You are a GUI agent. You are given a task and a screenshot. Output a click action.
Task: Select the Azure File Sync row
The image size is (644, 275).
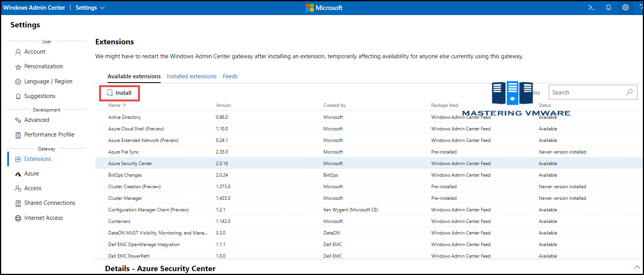(x=369, y=152)
